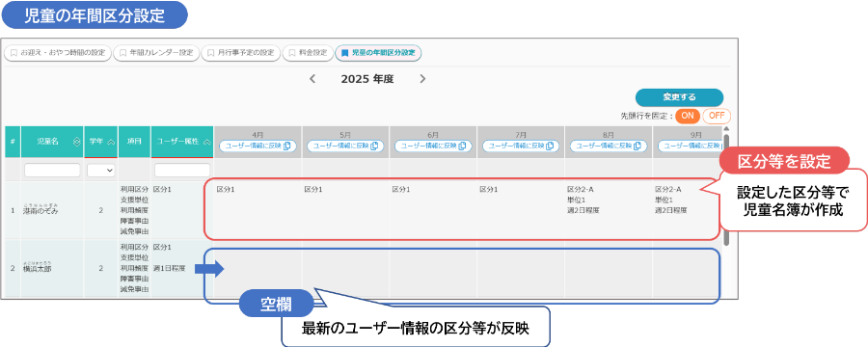Click copy icon in 6月 reflect button
This screenshot has height=347, width=868.
[x=462, y=147]
